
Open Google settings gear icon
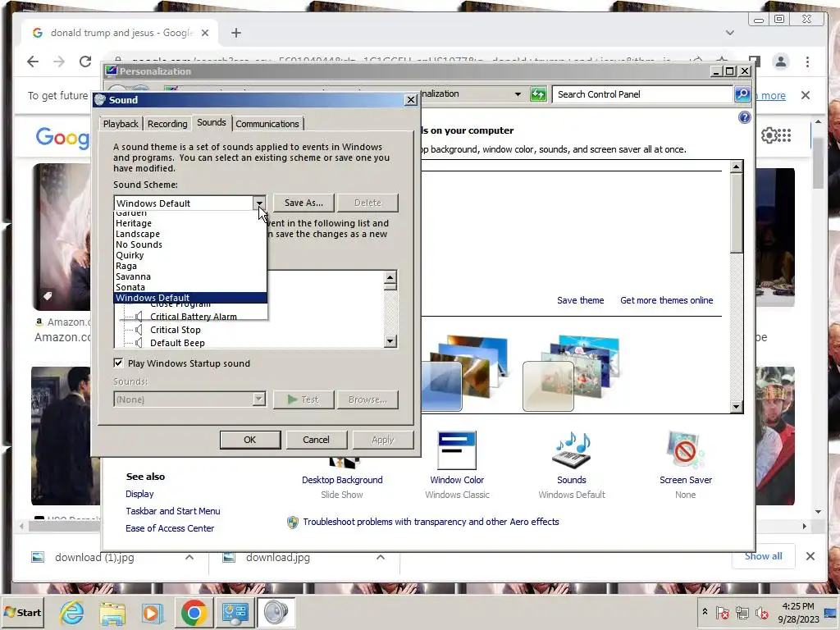point(769,135)
